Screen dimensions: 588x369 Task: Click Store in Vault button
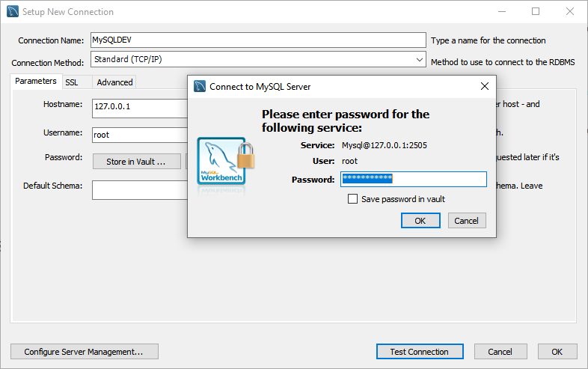[x=135, y=162]
